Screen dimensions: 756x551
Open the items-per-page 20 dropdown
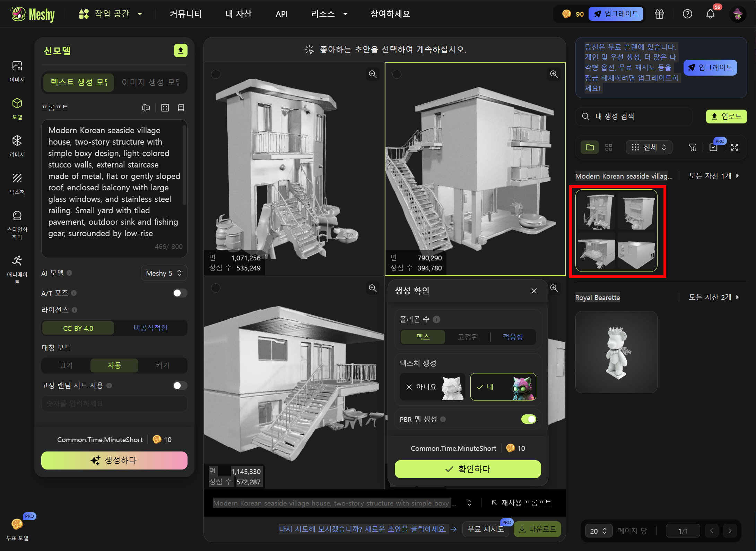(599, 531)
